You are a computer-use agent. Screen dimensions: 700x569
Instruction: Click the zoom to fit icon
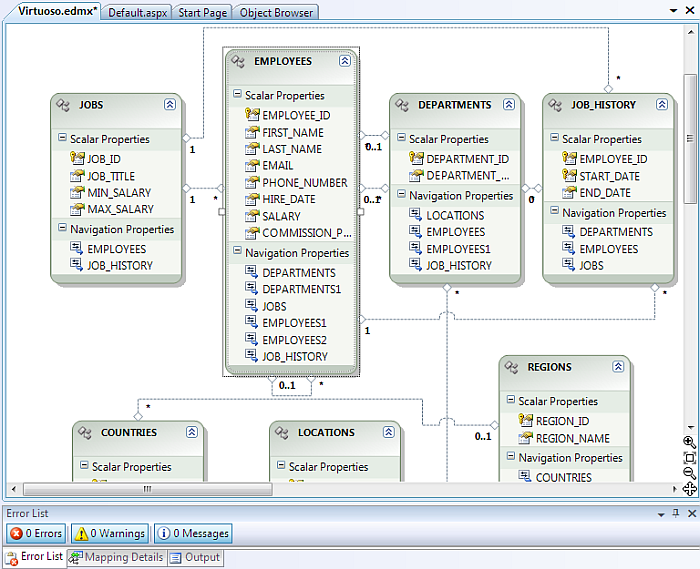click(689, 457)
